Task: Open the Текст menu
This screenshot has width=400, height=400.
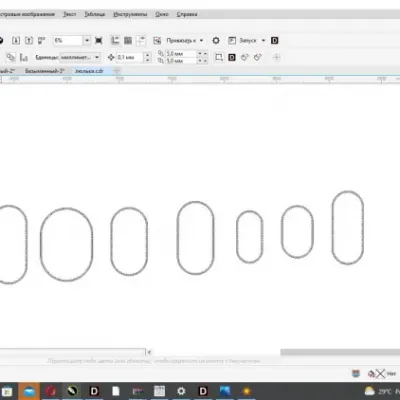Action: click(x=70, y=14)
